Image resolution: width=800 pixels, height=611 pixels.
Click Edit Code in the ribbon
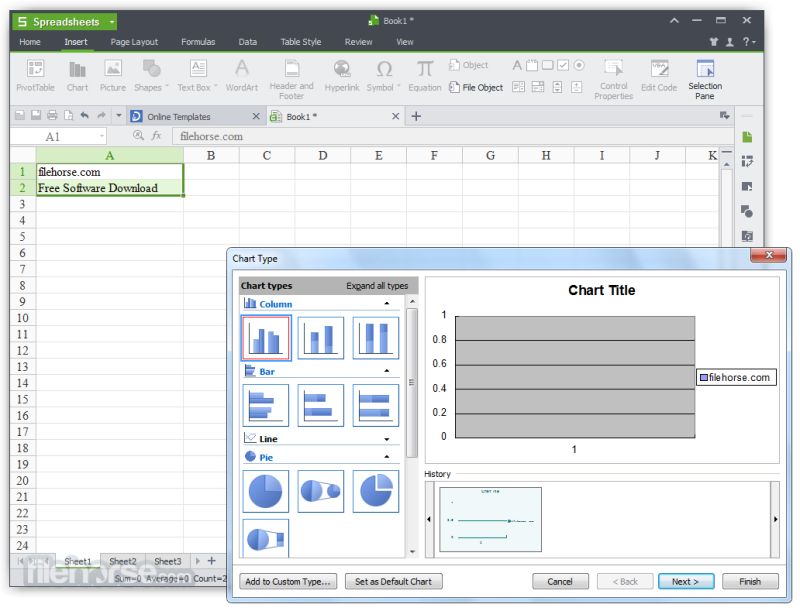[659, 75]
